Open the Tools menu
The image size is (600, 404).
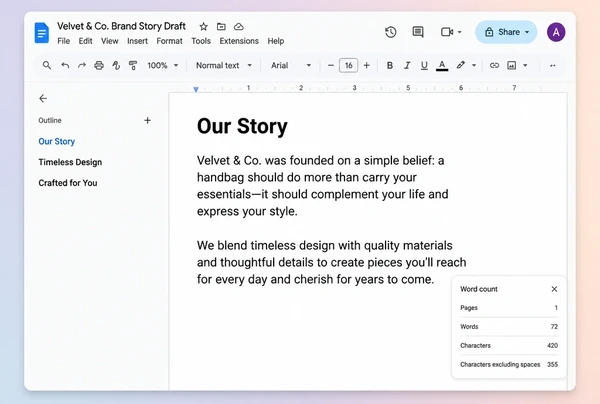(x=201, y=41)
